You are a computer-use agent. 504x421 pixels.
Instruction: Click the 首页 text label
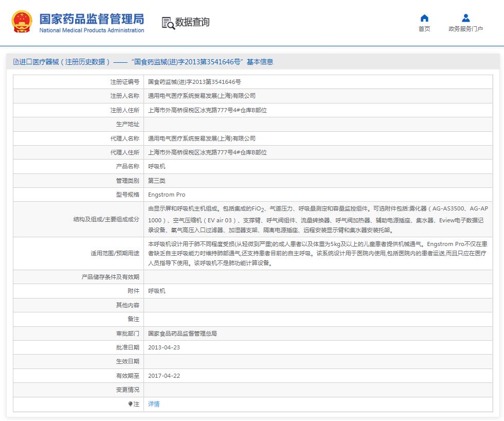pos(424,29)
